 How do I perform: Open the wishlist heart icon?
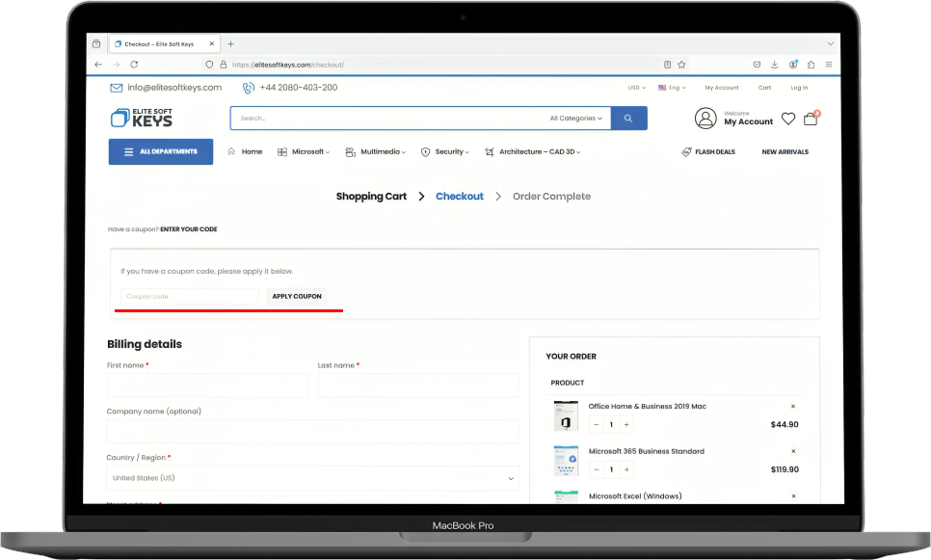(x=788, y=119)
